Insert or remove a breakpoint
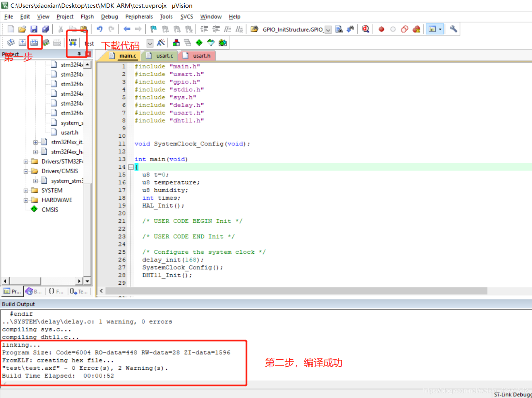 (x=381, y=29)
